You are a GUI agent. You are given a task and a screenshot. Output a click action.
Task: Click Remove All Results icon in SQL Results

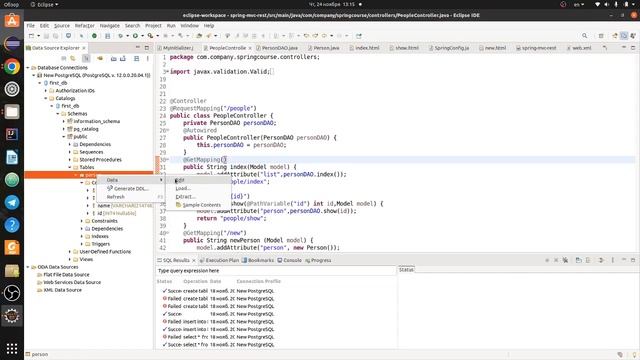point(565,260)
